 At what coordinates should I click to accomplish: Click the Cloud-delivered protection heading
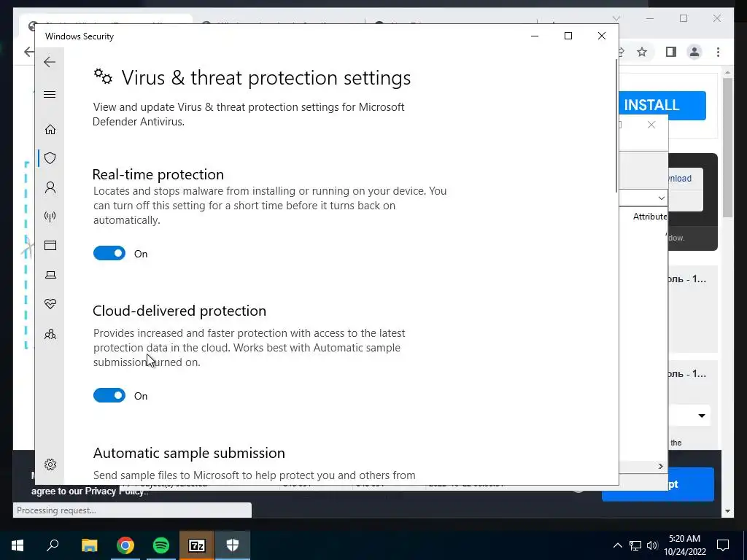point(179,311)
